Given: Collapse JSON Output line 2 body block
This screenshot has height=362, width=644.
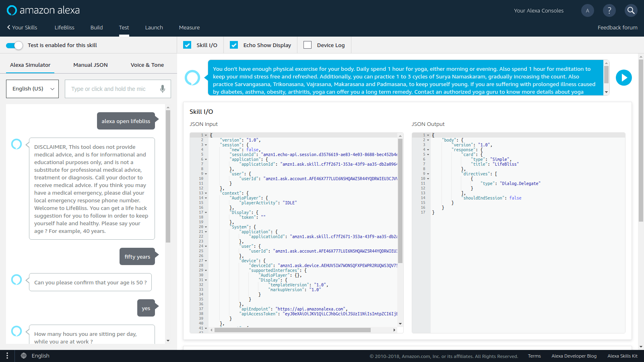Looking at the screenshot, I should pyautogui.click(x=428, y=140).
